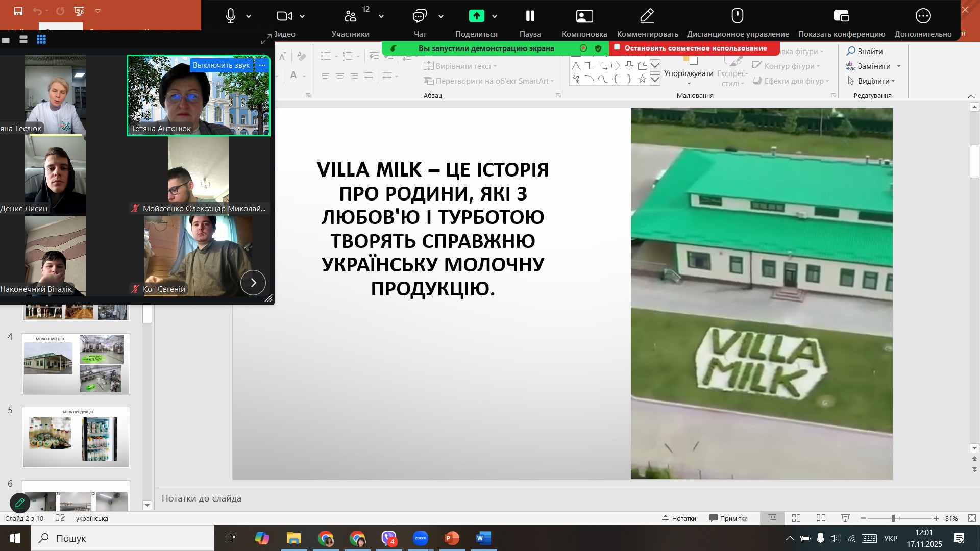Viewport: 980px width, 551px height.
Task: Expand Select dropdown in Editing group
Action: 893,81
